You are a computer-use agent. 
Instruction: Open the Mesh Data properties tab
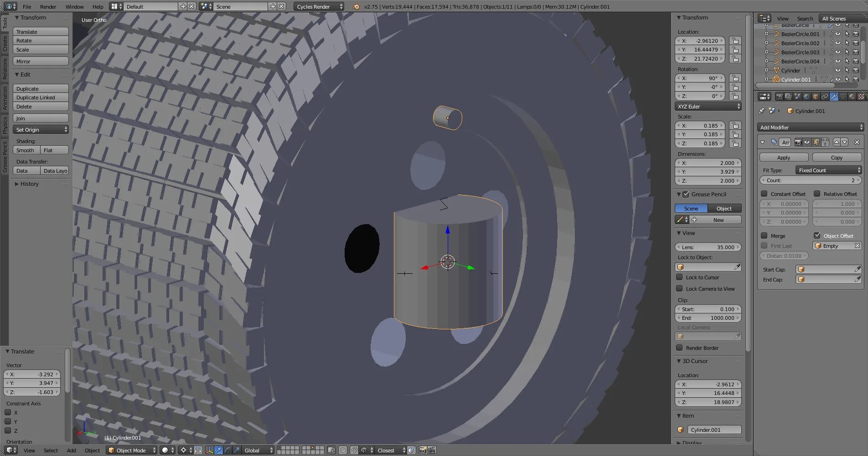click(x=843, y=97)
